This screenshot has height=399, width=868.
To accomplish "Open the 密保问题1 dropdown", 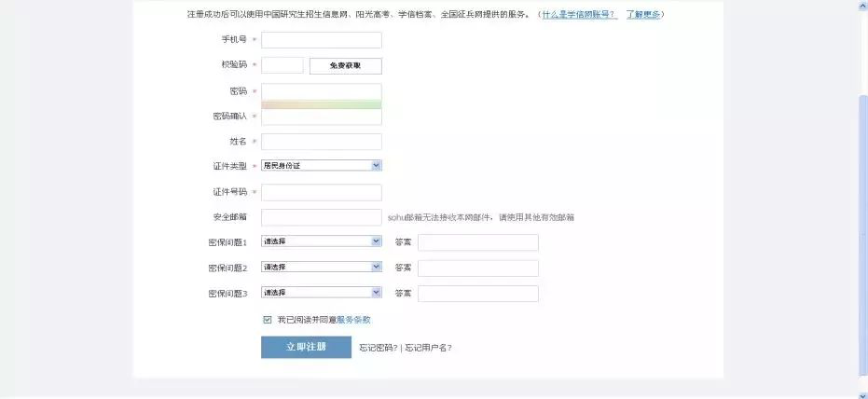I will coord(321,241).
